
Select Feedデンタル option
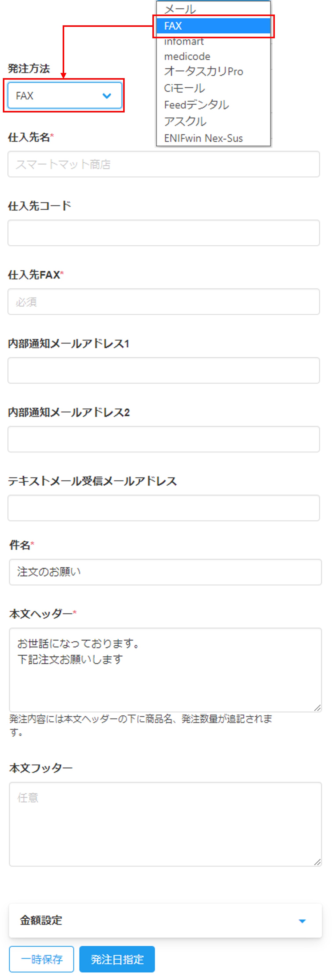click(213, 105)
